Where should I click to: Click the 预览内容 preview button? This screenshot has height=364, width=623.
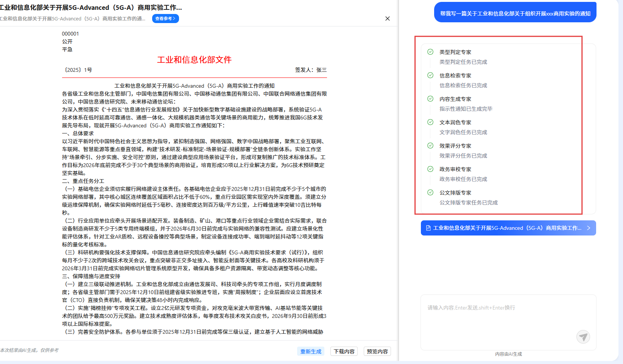click(377, 352)
